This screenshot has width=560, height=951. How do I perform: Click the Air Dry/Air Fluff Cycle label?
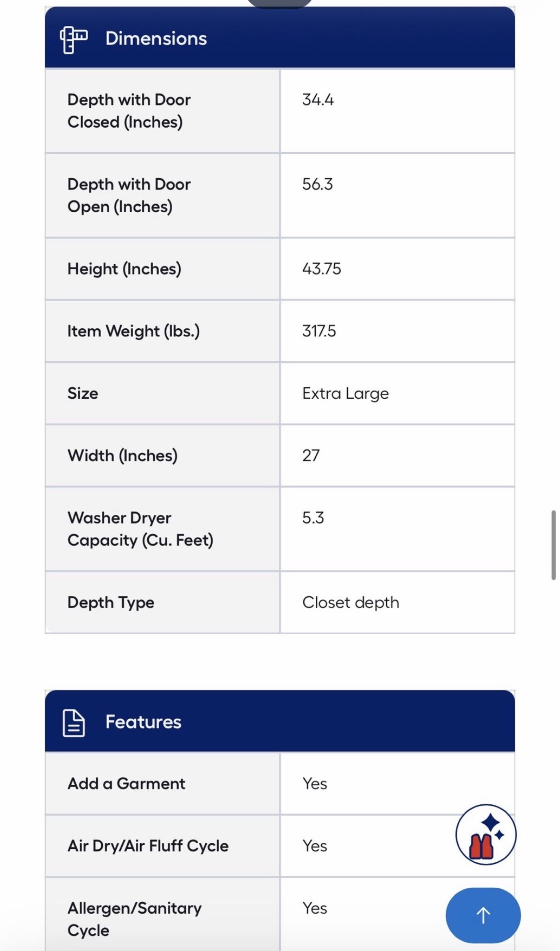click(x=148, y=846)
